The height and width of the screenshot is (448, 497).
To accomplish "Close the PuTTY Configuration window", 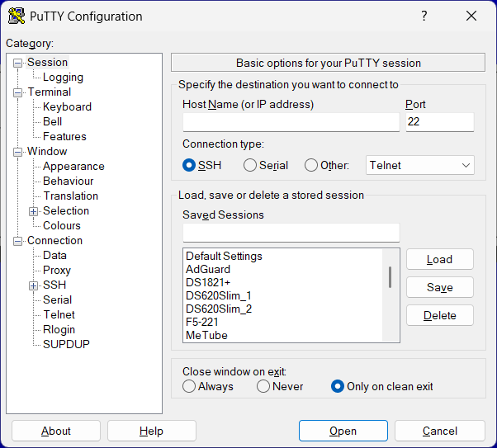I will (x=471, y=16).
